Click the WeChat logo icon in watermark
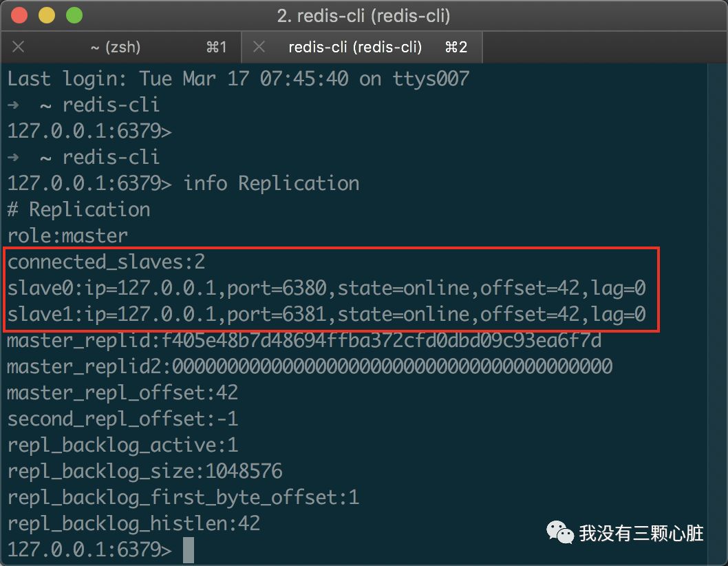 pos(559,532)
